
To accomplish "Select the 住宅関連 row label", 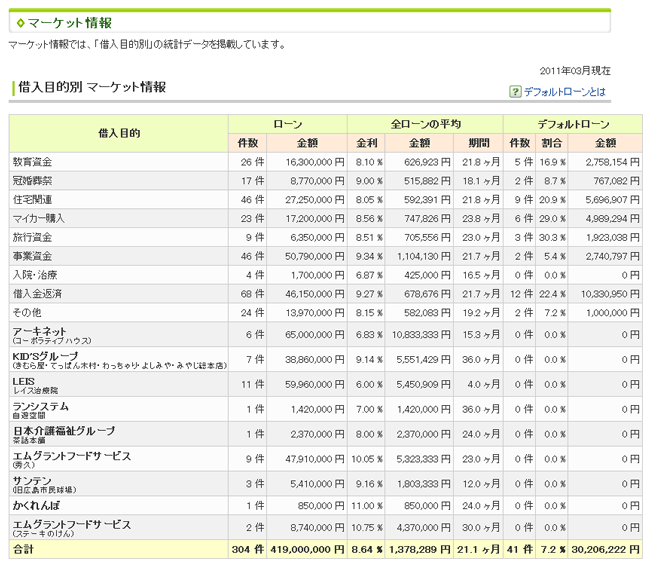I will 32,200.
